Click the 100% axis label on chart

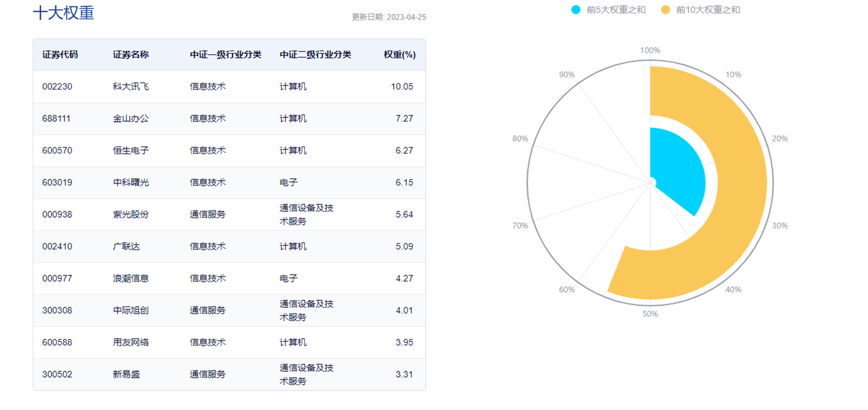coord(650,50)
